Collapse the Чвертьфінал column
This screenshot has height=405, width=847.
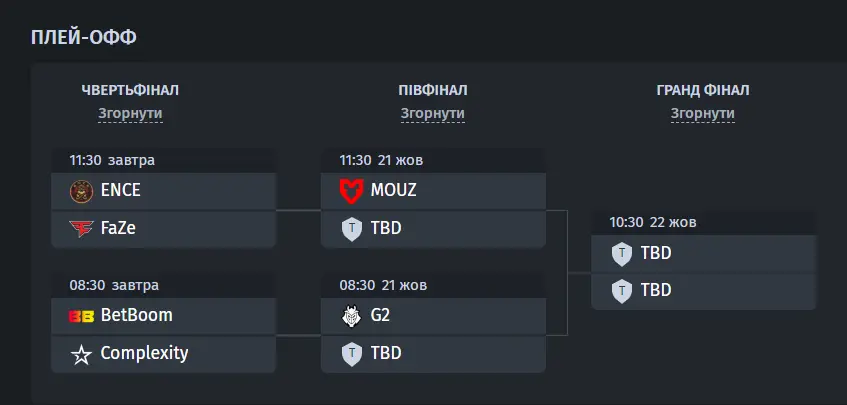[130, 113]
